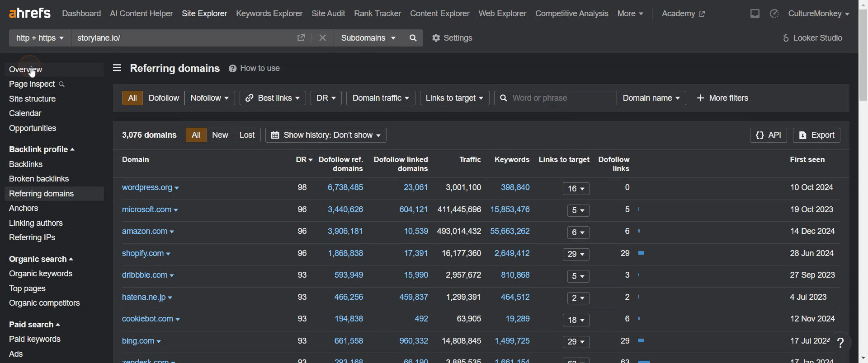The width and height of the screenshot is (868, 363).
Task: Open the Subdomains mode dropdown
Action: (x=368, y=38)
